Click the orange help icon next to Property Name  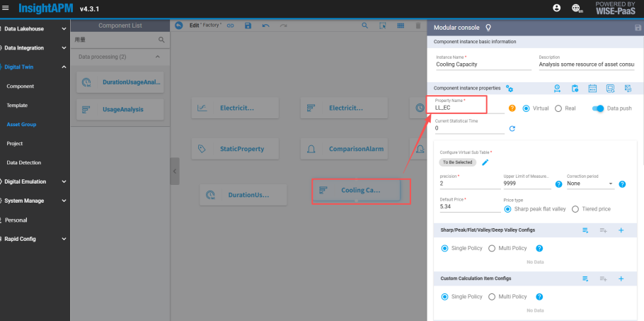point(512,108)
